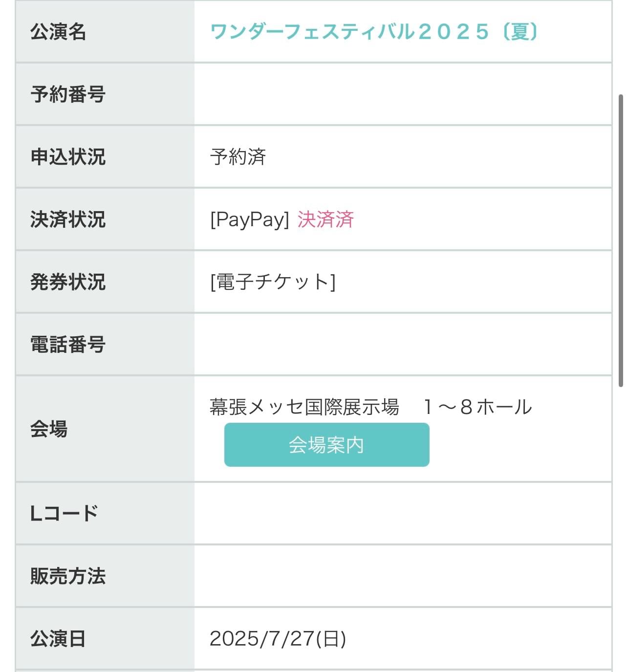Click the 会場 row label
The image size is (627, 672).
(x=49, y=429)
